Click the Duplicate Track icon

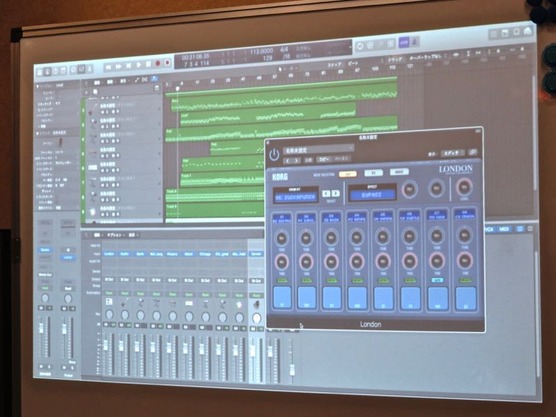click(x=95, y=92)
